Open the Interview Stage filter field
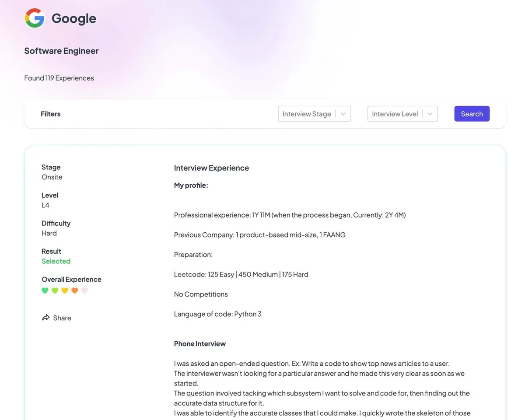Screen dimensions: 525x420 coord(307,114)
